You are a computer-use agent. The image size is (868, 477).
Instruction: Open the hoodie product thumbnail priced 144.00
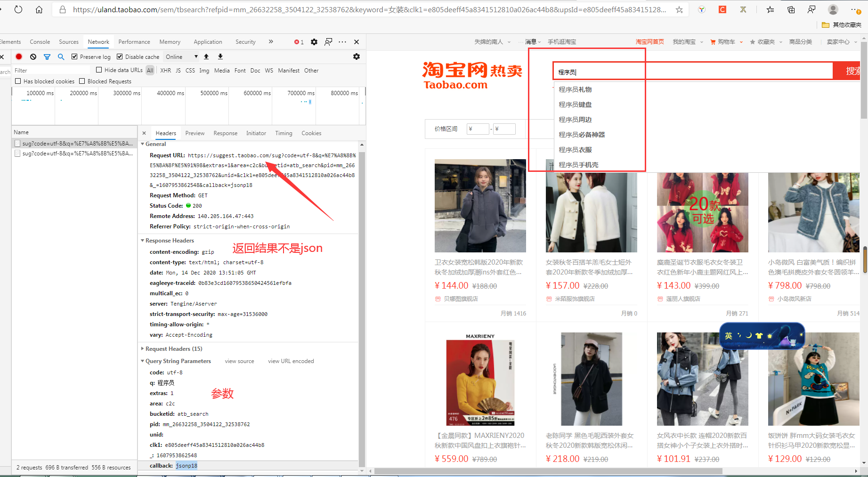480,206
